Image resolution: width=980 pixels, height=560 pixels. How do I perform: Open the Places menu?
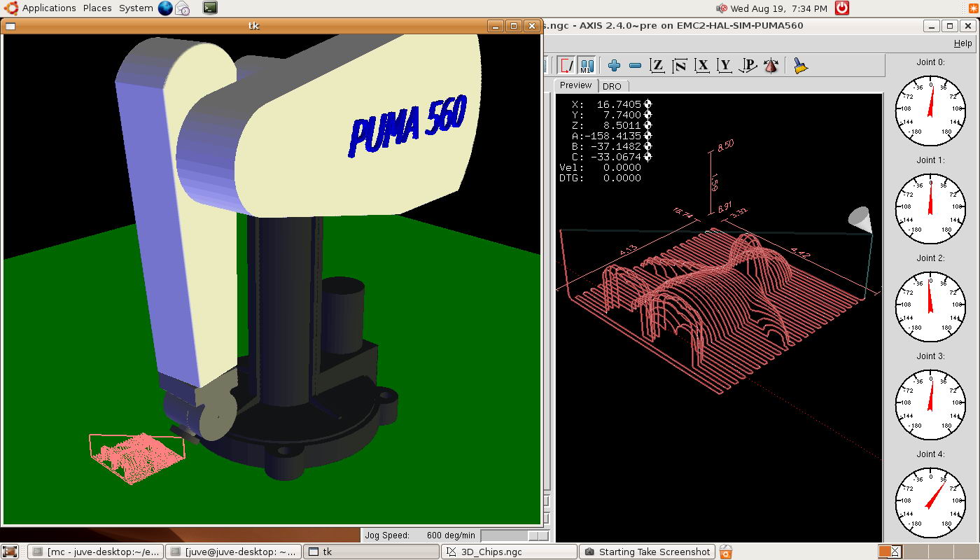(97, 8)
